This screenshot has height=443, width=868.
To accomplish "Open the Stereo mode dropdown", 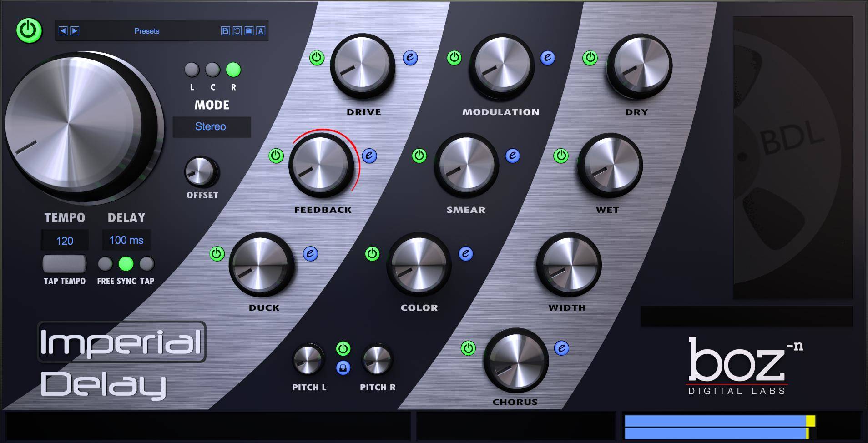I will coord(212,127).
